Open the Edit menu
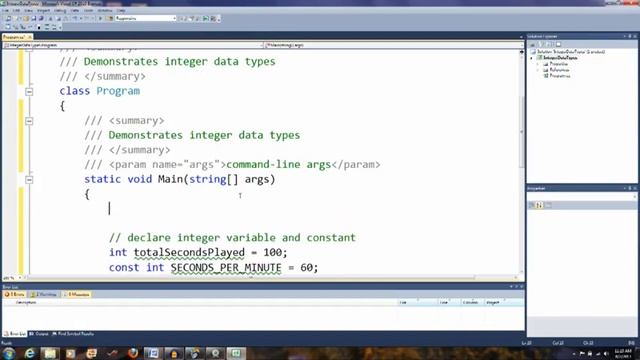Screen dimensions: 640x360 16,10
